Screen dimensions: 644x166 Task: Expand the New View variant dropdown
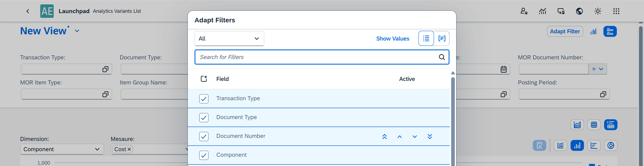coord(77,31)
